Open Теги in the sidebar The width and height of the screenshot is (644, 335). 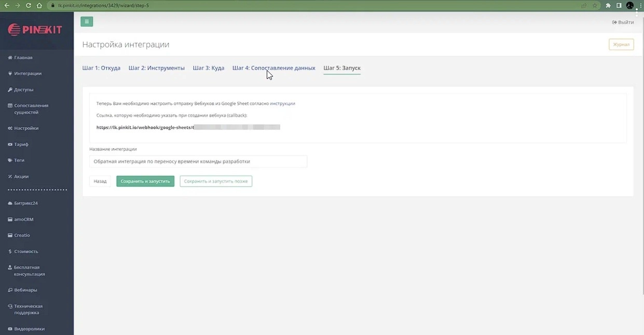pos(19,160)
